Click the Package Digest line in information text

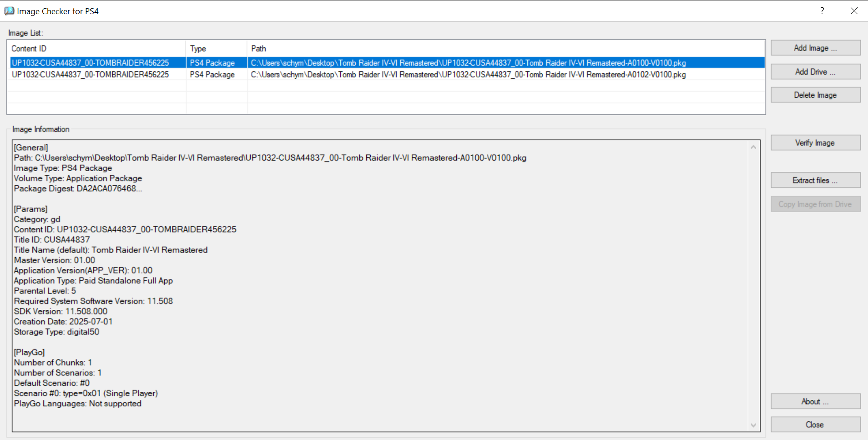pyautogui.click(x=78, y=188)
